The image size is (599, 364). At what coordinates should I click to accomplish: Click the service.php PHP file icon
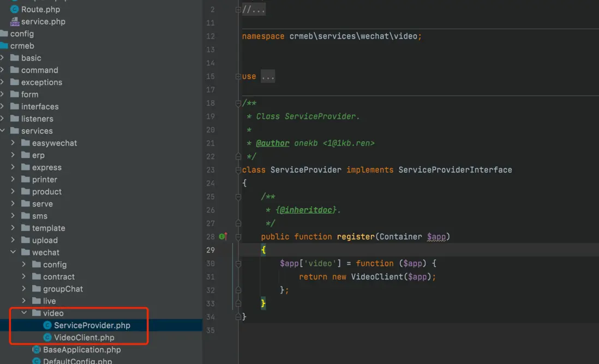15,21
